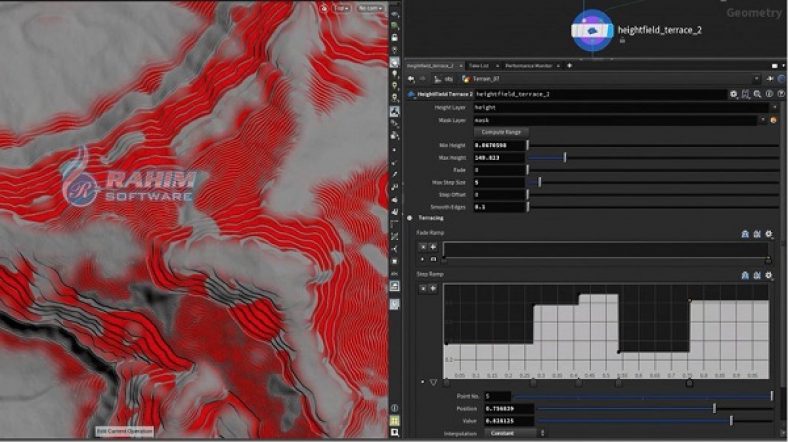Click the back navigation arrow

tap(410, 78)
